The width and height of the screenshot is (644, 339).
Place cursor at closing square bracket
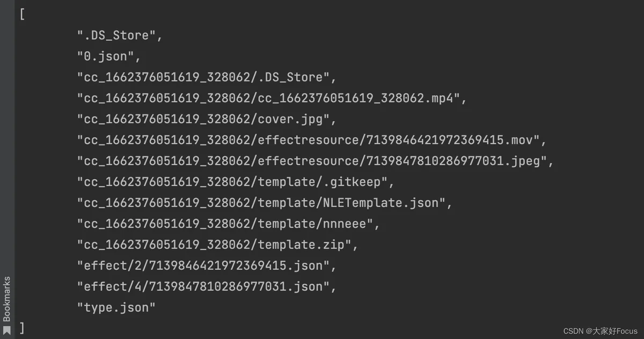pos(22,328)
